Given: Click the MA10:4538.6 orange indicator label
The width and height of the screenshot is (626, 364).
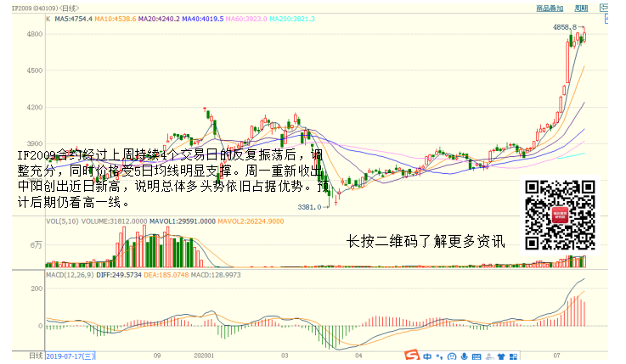Looking at the screenshot, I should click(x=115, y=18).
